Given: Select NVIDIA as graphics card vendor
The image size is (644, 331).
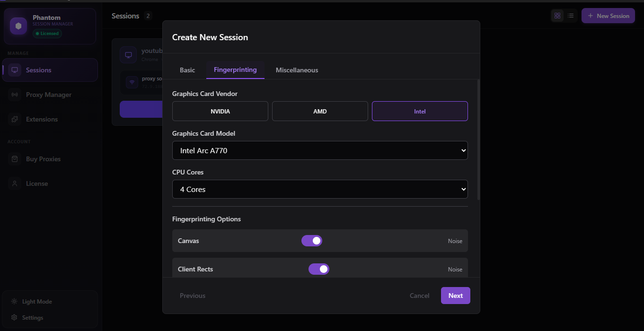Looking at the screenshot, I should click(x=220, y=111).
